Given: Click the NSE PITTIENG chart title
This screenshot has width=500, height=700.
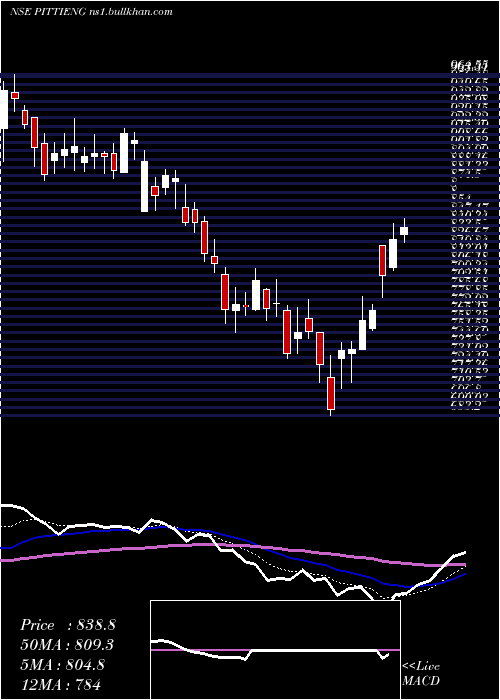Looking at the screenshot, I should point(91,12).
